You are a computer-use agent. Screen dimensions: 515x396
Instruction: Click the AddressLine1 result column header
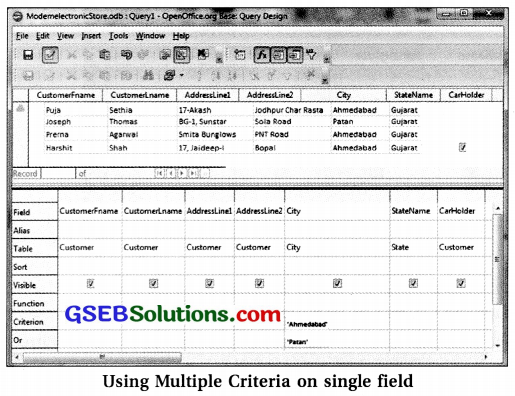coord(208,95)
